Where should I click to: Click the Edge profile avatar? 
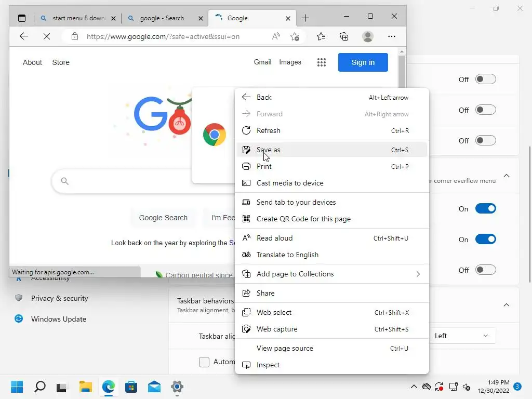click(368, 36)
